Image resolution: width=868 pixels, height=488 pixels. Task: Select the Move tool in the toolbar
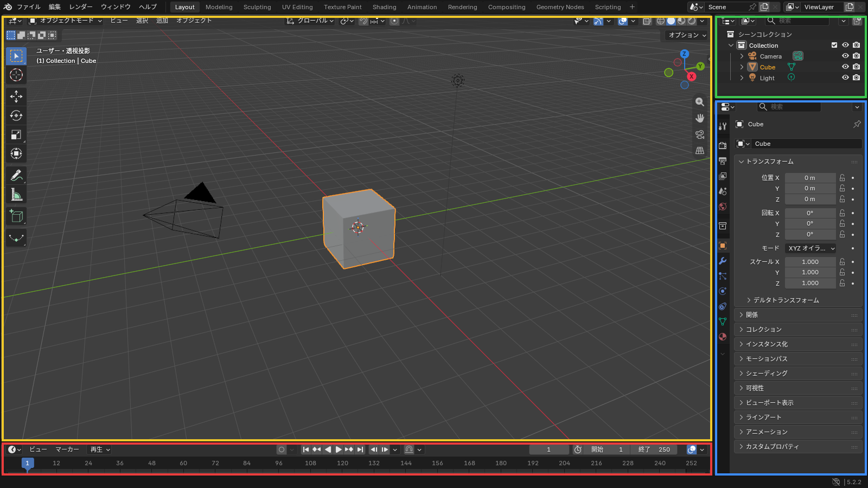[x=16, y=97]
